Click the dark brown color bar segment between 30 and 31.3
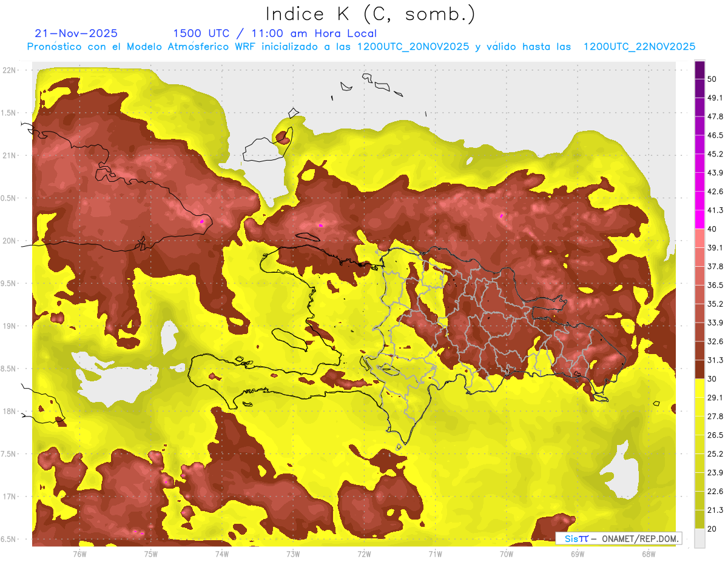This screenshot has width=728, height=562. pyautogui.click(x=699, y=369)
